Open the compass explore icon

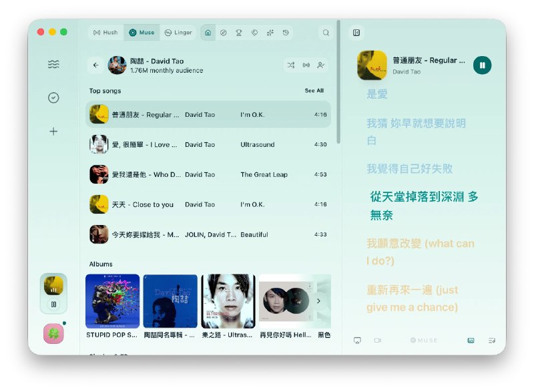[x=224, y=33]
